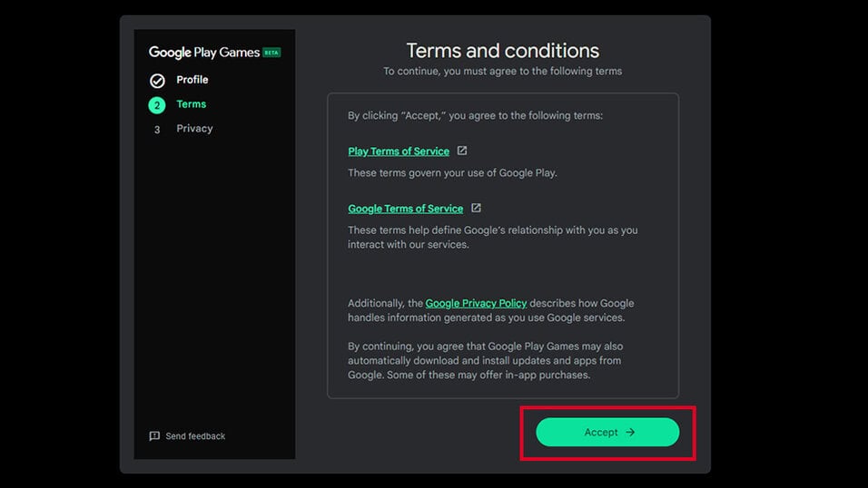
Task: Select the Terms step label
Action: tap(191, 104)
